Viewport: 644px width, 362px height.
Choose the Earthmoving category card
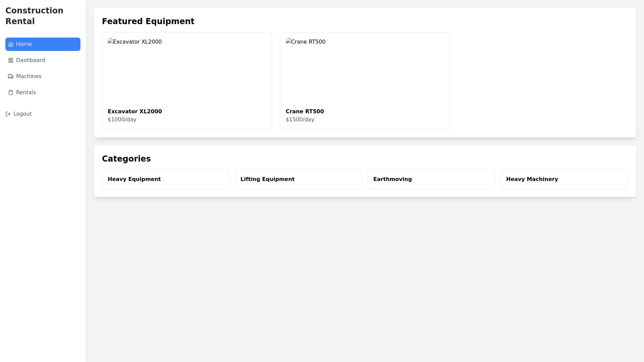431,179
